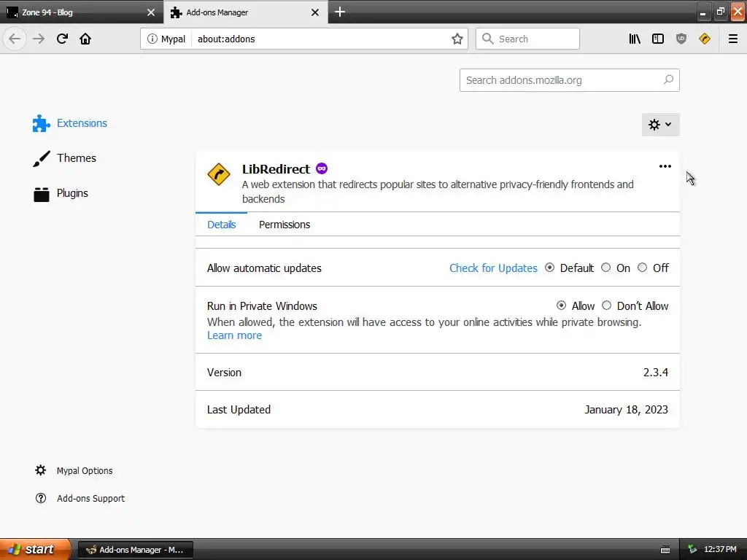
Task: Click the date January 18, 2023
Action: coord(626,410)
